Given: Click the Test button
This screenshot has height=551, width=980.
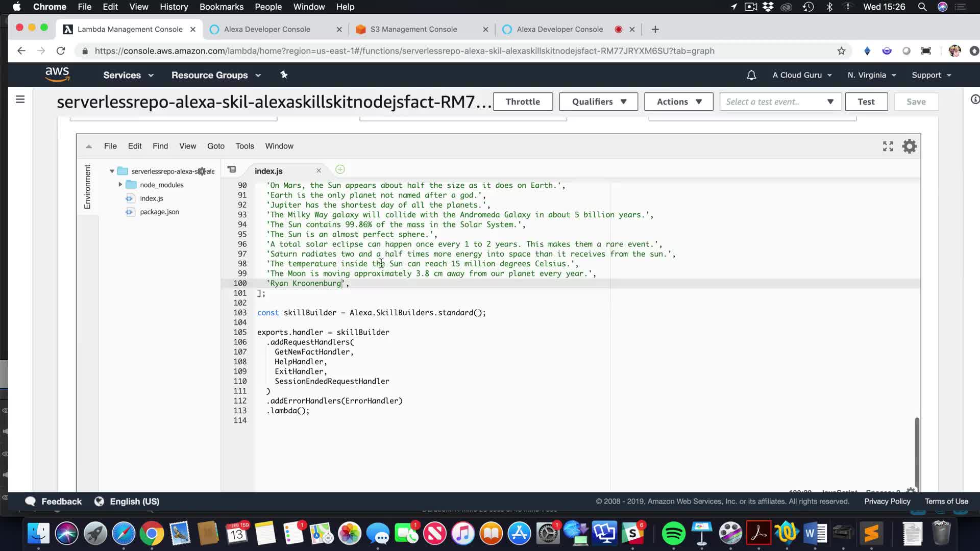Looking at the screenshot, I should pyautogui.click(x=866, y=102).
